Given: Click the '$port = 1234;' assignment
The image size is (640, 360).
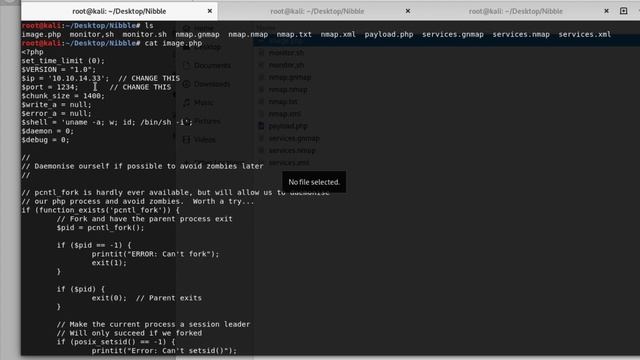Looking at the screenshot, I should (50, 87).
